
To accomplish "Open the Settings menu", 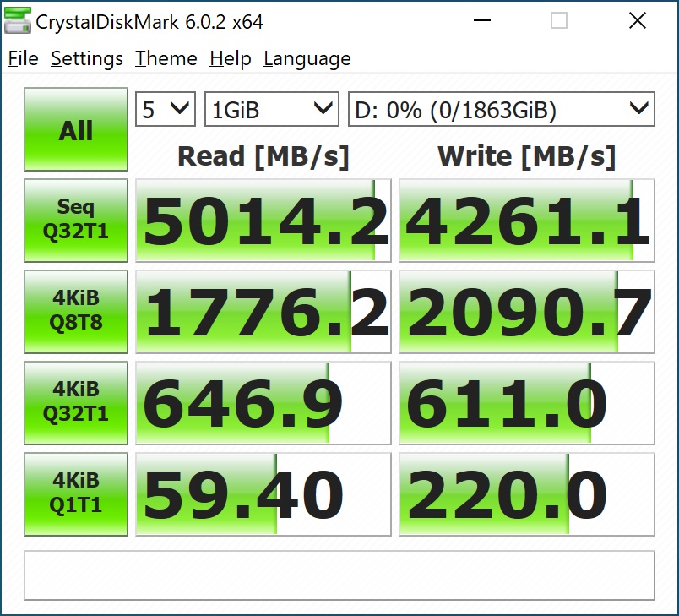I will click(87, 58).
